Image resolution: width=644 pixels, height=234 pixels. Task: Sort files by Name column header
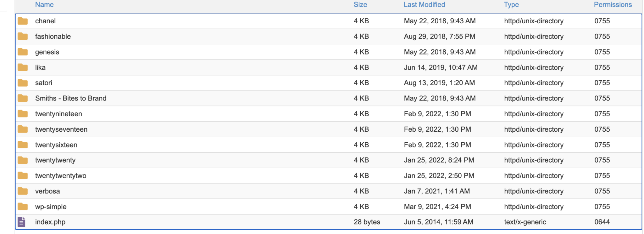(x=44, y=5)
